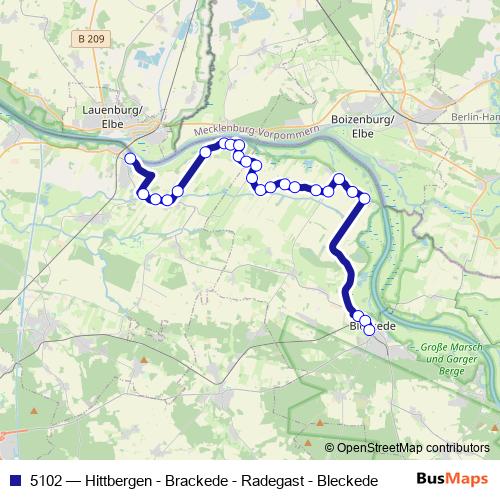This screenshot has height=500, width=500.
Task: Click the route title Hittbergen - Brackede - Radegast - Bleckede
Action: coord(231,481)
